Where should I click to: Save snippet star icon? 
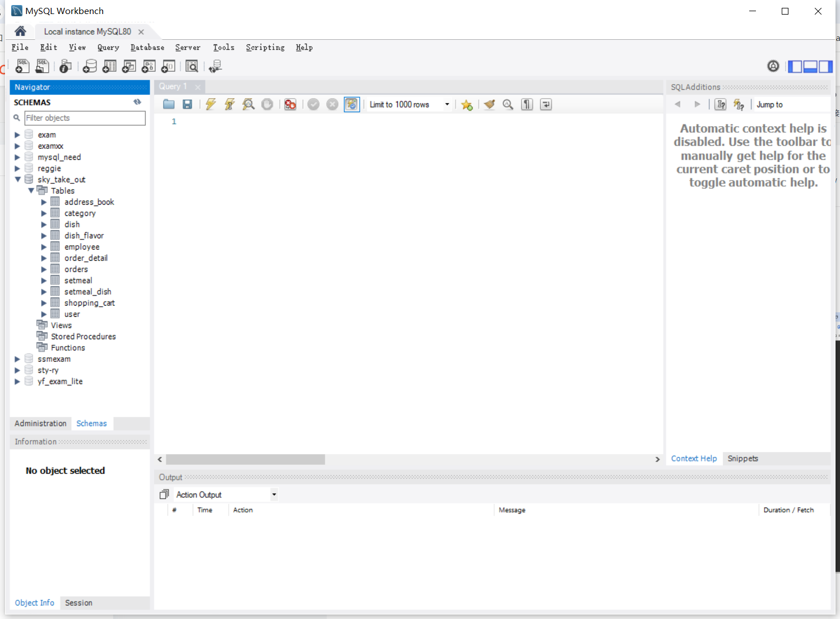pos(467,105)
